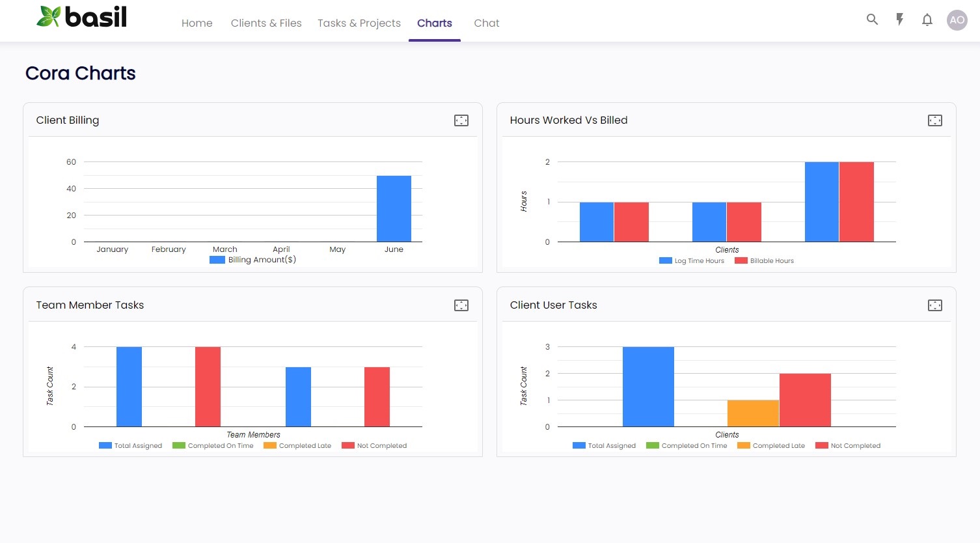980x543 pixels.
Task: Click the June billing bar
Action: (394, 208)
